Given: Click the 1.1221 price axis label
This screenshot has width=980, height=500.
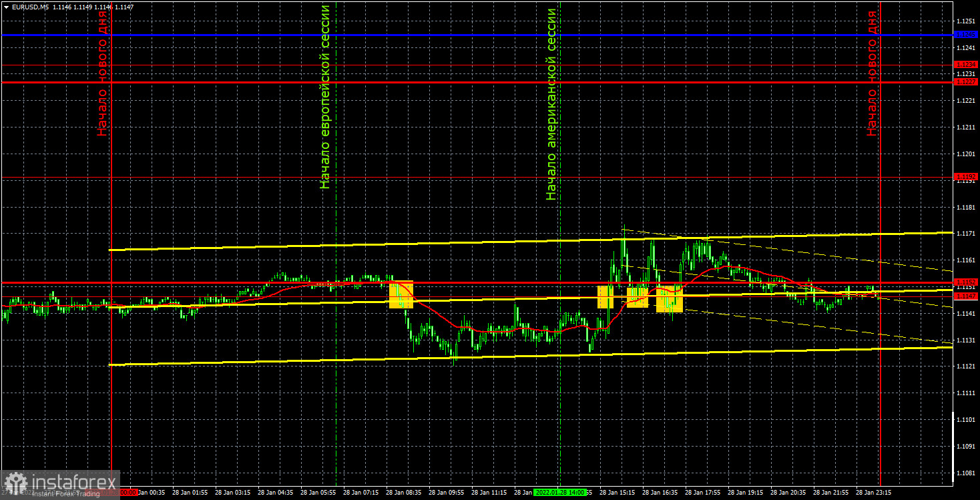Looking at the screenshot, I should tap(966, 100).
